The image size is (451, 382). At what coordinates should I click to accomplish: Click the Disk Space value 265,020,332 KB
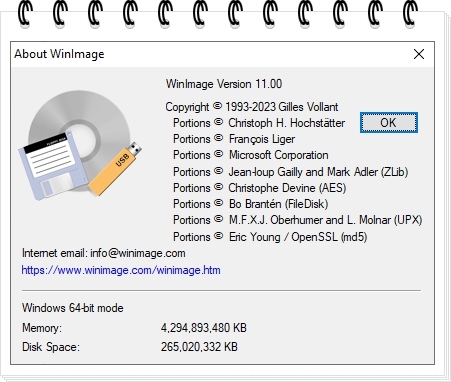pos(199,347)
